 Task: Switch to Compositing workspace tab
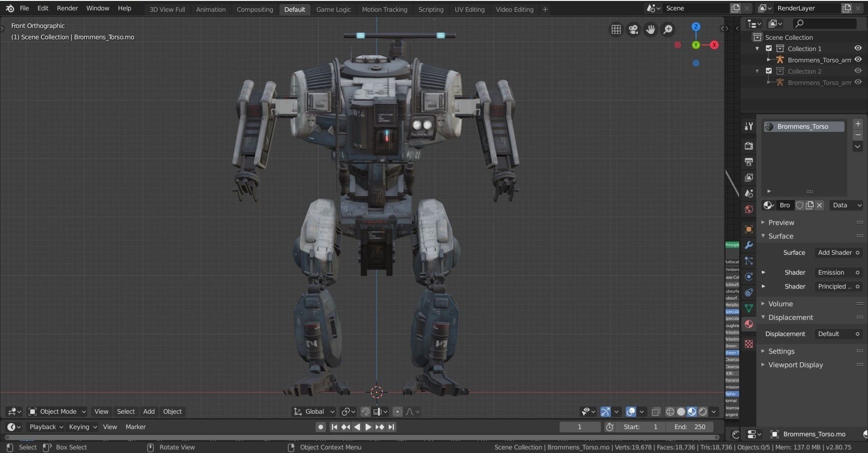pyautogui.click(x=255, y=9)
